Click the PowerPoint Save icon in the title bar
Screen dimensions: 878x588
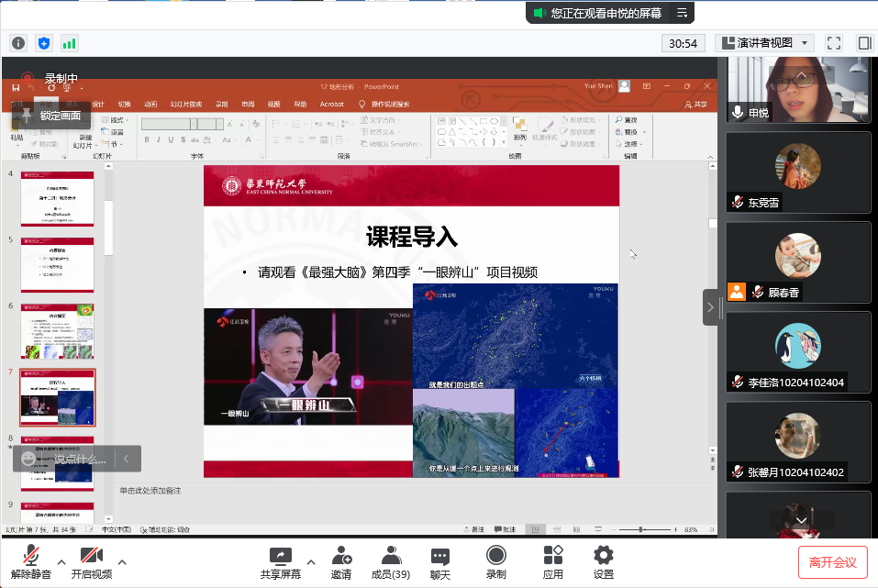pyautogui.click(x=16, y=87)
